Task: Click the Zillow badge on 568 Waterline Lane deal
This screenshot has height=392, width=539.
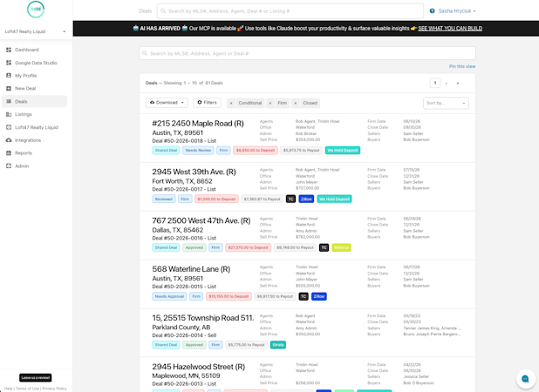Action: click(x=319, y=296)
